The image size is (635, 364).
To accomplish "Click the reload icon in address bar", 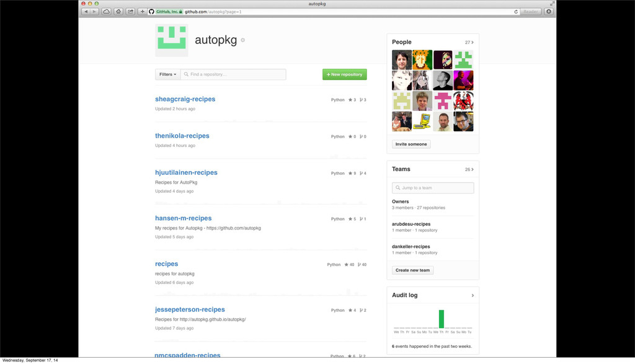I will point(516,12).
